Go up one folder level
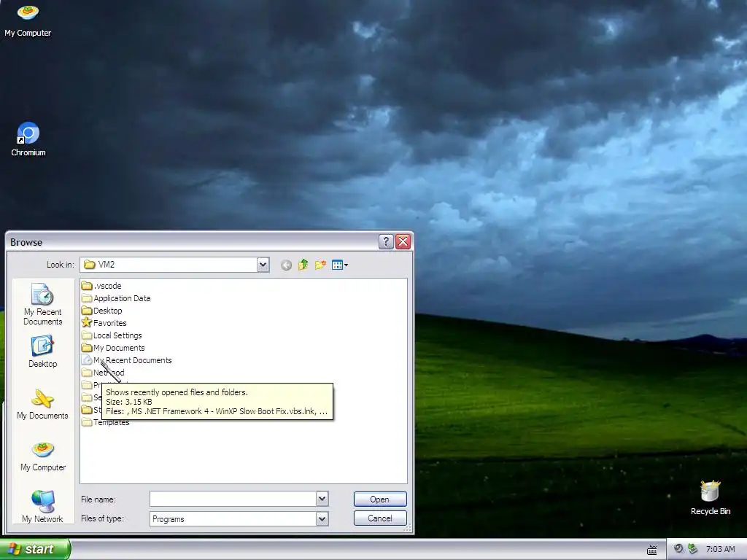 tap(303, 265)
